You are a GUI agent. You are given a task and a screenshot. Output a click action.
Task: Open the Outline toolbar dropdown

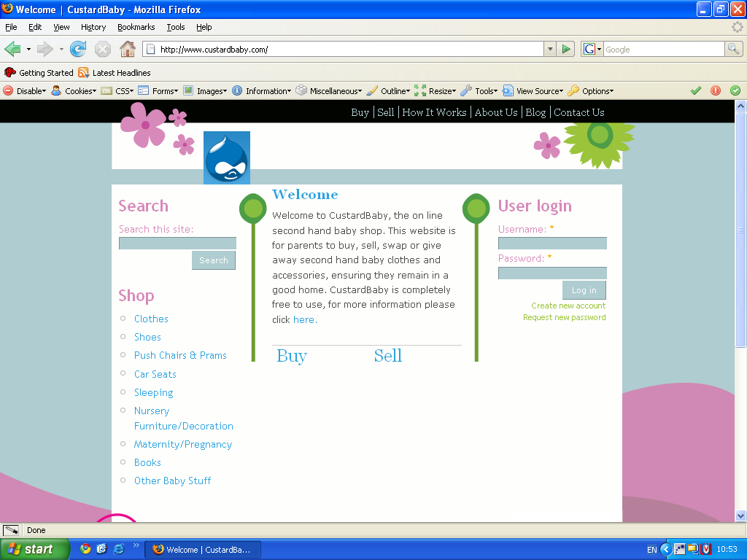[388, 90]
